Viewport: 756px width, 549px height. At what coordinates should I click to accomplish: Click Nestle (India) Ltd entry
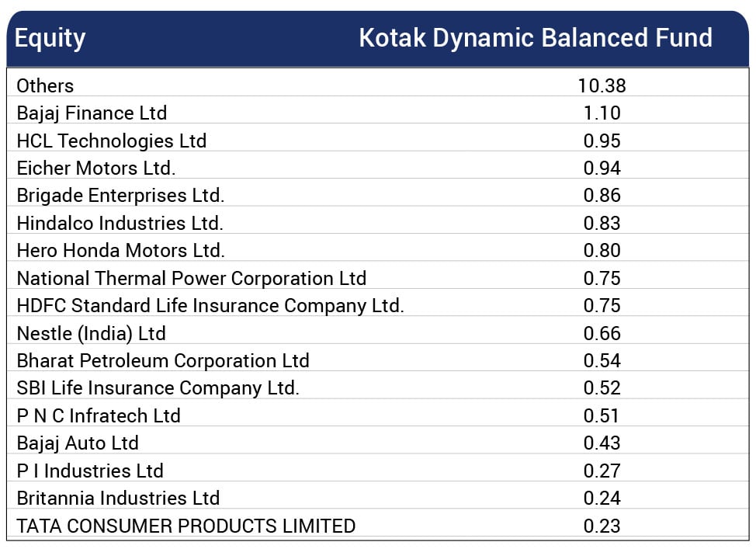pyautogui.click(x=92, y=333)
